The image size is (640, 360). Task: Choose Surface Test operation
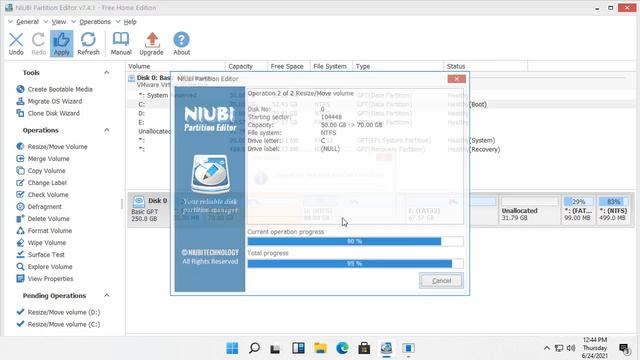(x=40, y=254)
